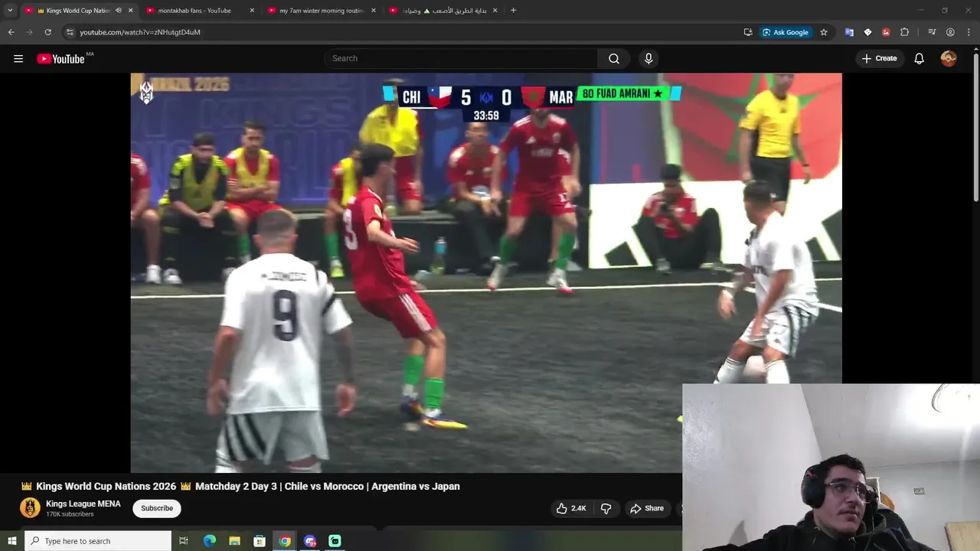
Task: Click the YouTube search magnifier button
Action: (x=614, y=58)
